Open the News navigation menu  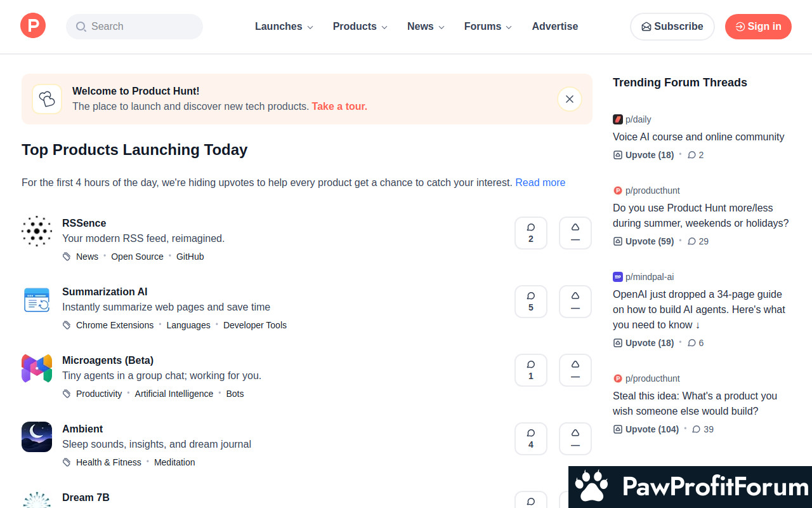point(425,27)
